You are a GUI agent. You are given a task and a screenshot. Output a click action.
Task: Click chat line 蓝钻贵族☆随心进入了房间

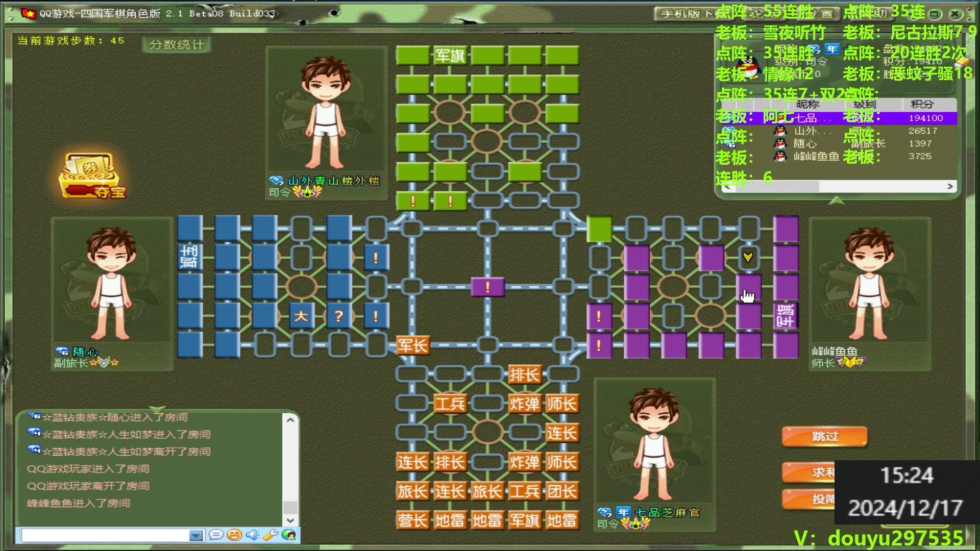(115, 417)
